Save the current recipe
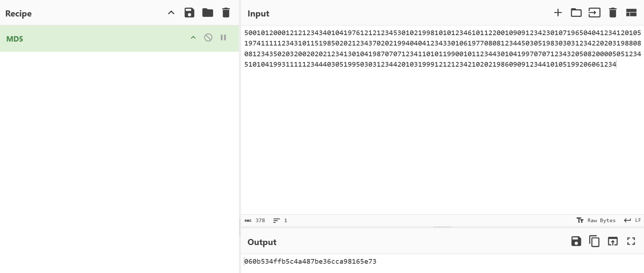The width and height of the screenshot is (644, 273). (x=189, y=13)
